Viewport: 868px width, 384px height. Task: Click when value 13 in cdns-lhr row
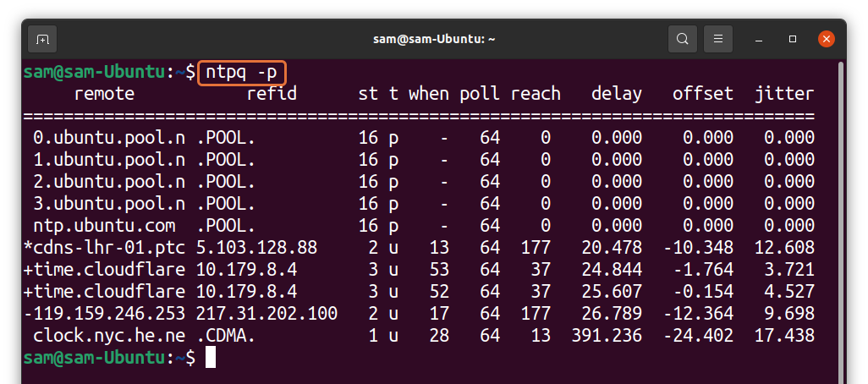click(439, 247)
